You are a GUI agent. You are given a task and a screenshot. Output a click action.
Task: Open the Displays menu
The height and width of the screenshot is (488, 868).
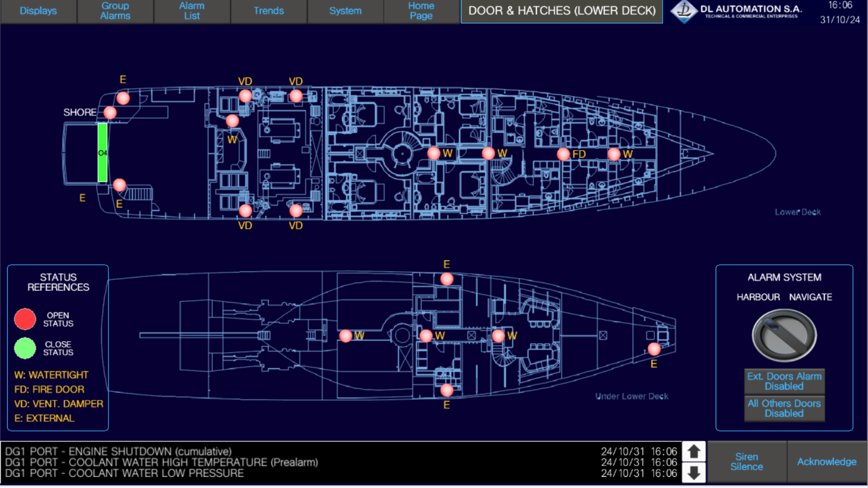click(38, 11)
